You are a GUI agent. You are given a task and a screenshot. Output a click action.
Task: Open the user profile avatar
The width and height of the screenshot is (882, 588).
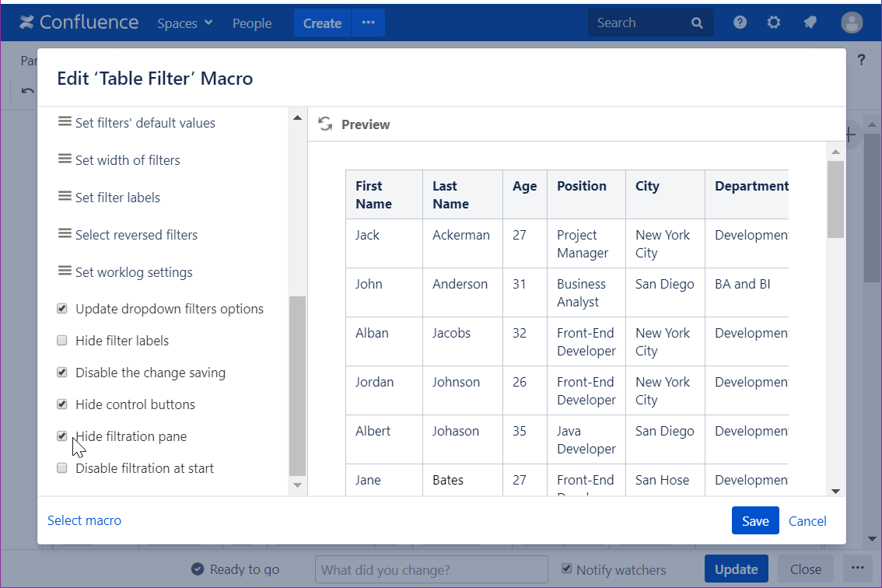pos(852,23)
